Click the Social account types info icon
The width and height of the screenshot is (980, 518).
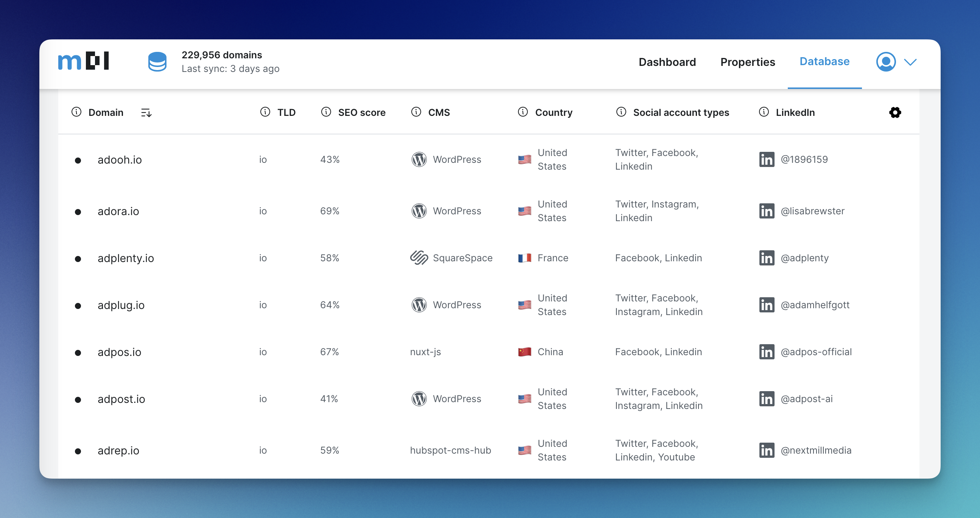tap(621, 112)
